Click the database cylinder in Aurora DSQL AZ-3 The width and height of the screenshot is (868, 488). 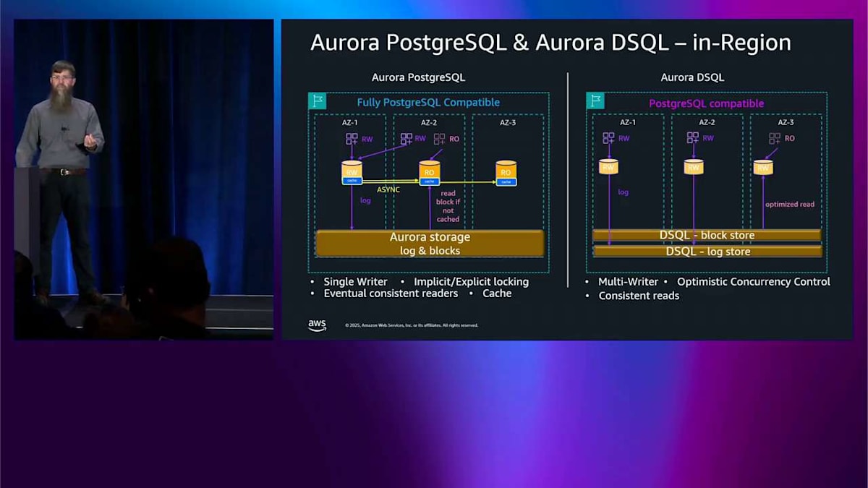763,167
